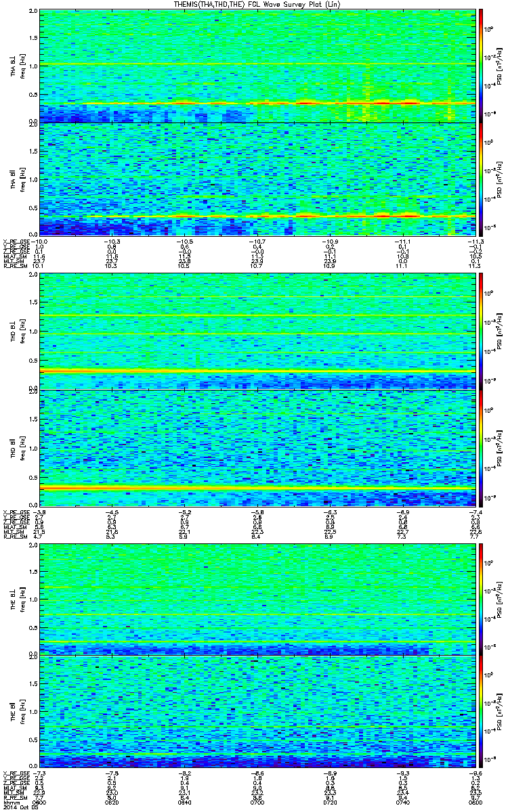Image resolution: width=508 pixels, height=812 pixels.
Task: Click the THA BL spectrogram panel
Action: click(x=257, y=66)
